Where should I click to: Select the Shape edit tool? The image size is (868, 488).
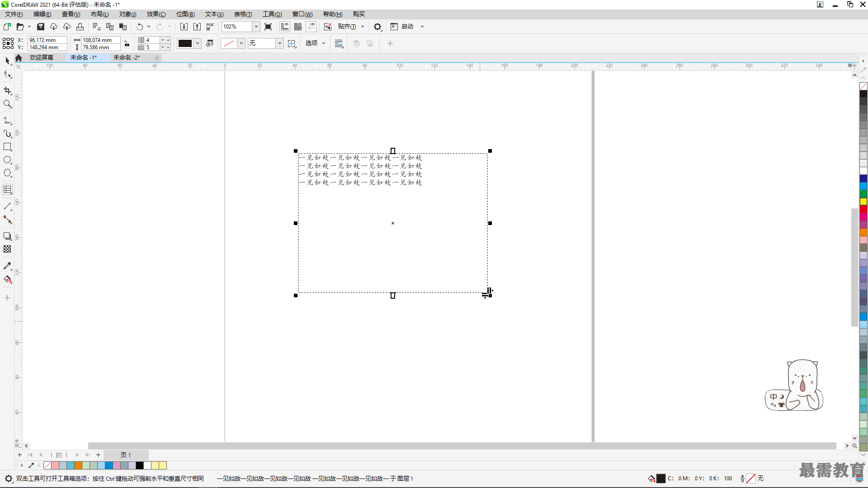coord(7,74)
